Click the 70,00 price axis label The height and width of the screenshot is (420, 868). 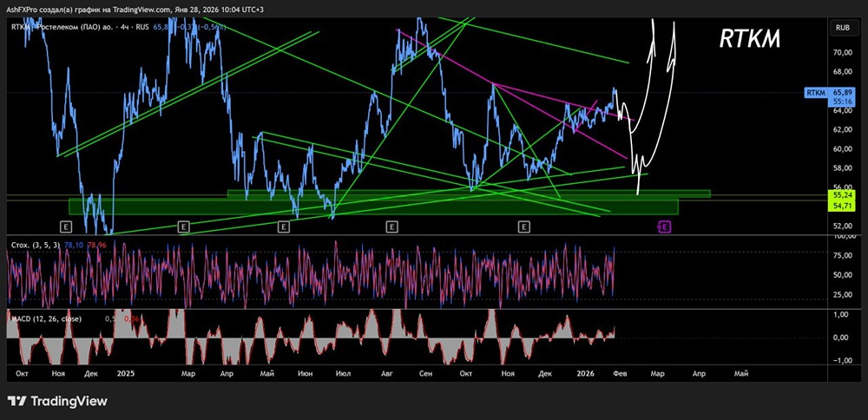[x=843, y=53]
